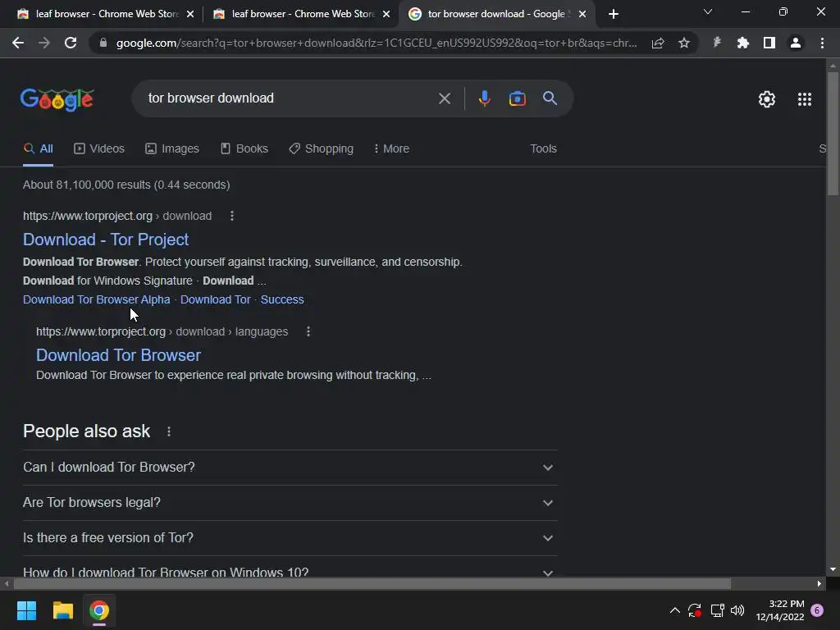This screenshot has height=630, width=840.
Task: Switch to the first leaf browser tab
Action: (x=106, y=14)
